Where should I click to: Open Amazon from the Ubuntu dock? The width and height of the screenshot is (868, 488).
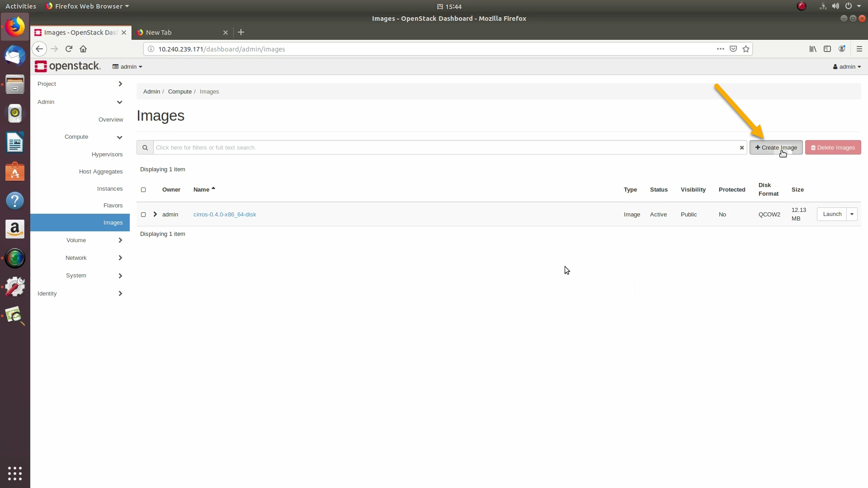click(x=15, y=230)
